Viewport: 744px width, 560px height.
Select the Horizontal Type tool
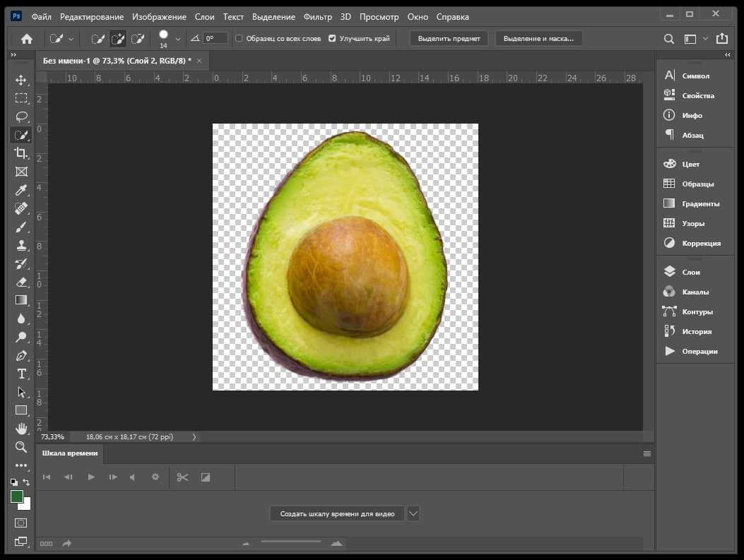pos(21,374)
